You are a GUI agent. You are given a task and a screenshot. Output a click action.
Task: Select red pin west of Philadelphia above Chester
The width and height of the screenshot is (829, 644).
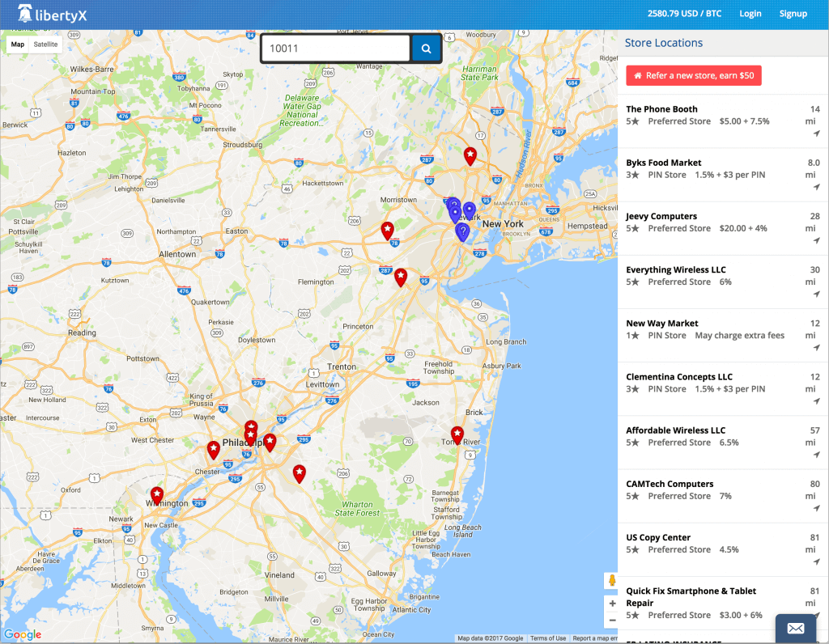tap(213, 450)
